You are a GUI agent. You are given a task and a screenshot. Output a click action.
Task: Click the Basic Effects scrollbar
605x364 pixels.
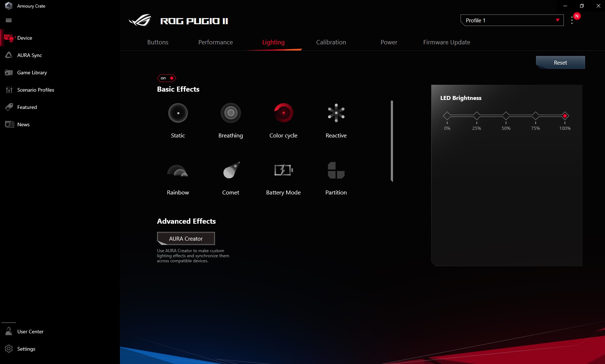(x=392, y=141)
